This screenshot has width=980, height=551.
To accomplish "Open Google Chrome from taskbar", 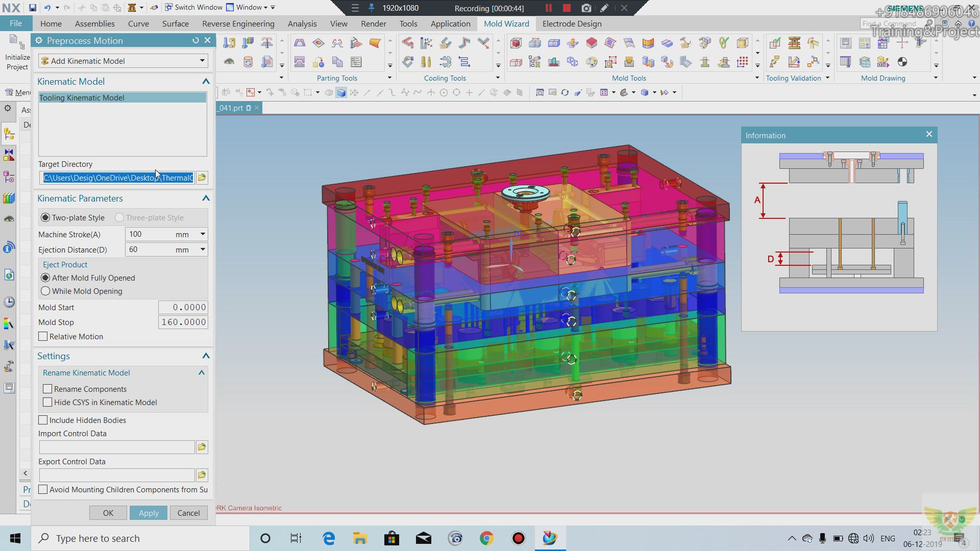I will click(486, 538).
